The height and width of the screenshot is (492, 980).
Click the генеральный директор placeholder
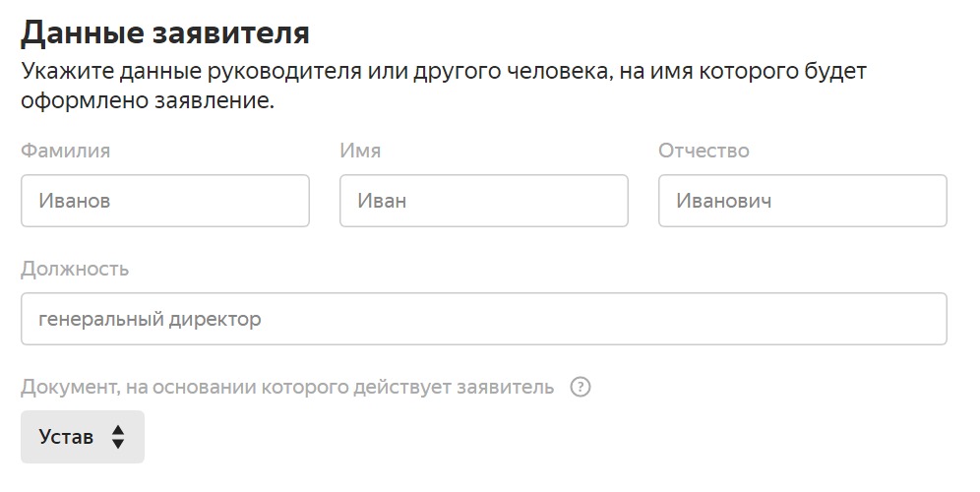(x=150, y=320)
